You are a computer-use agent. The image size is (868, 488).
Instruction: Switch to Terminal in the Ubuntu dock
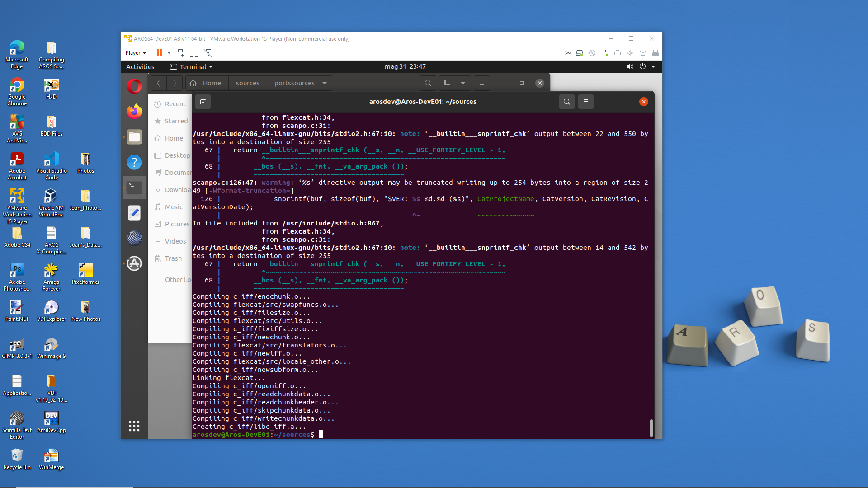point(134,188)
